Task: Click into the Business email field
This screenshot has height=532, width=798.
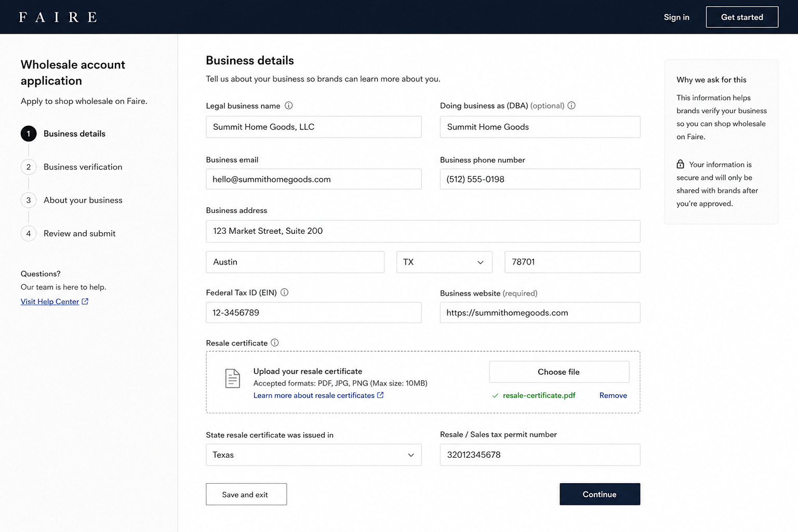Action: click(314, 179)
